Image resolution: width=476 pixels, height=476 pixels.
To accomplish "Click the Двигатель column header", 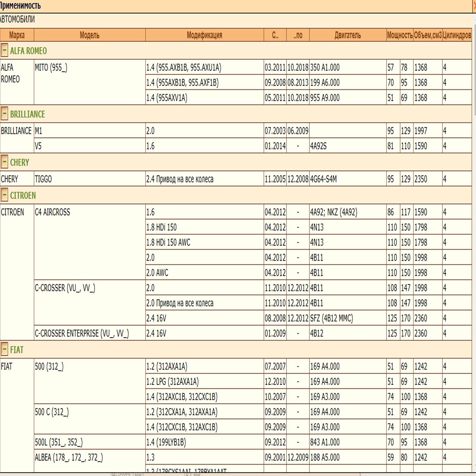I will (x=347, y=35).
